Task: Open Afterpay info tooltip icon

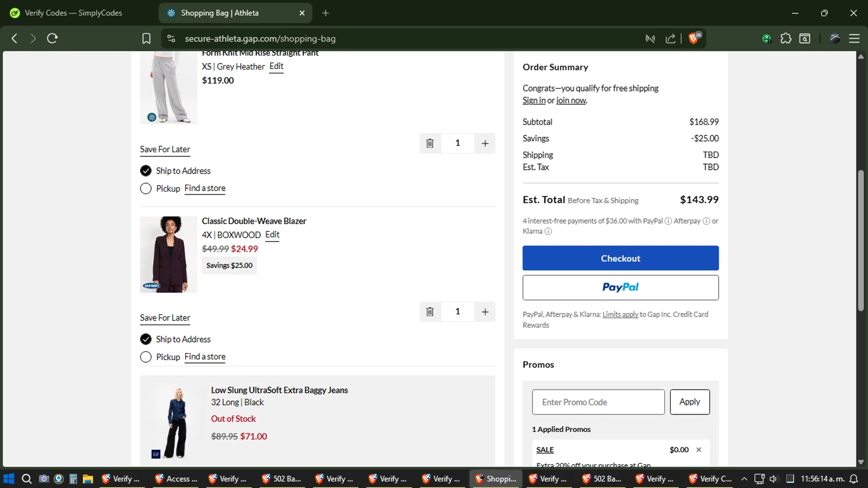Action: coord(706,221)
